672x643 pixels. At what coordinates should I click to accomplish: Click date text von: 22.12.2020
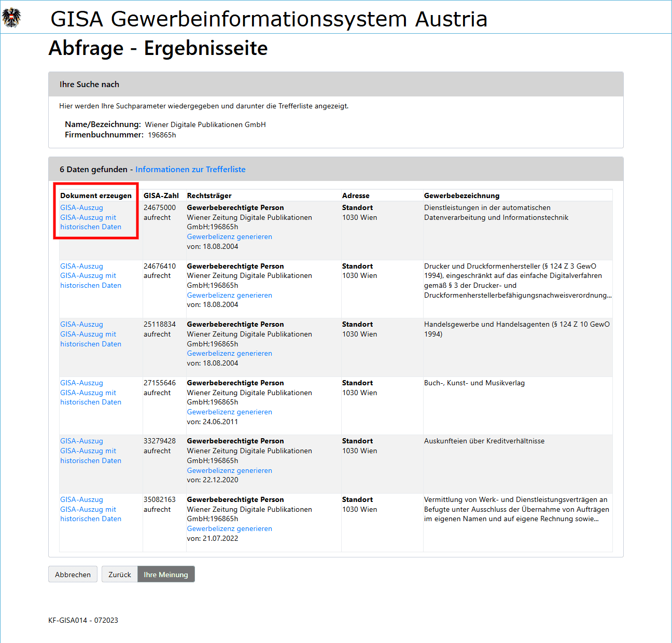[213, 480]
